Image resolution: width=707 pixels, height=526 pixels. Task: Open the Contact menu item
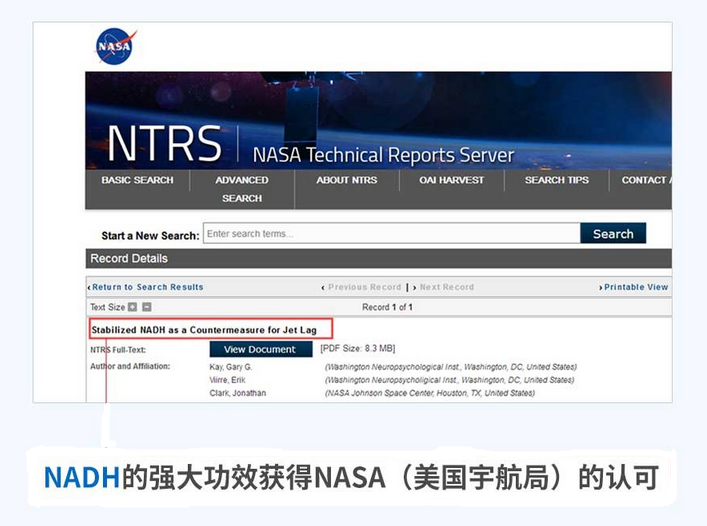coord(645,180)
